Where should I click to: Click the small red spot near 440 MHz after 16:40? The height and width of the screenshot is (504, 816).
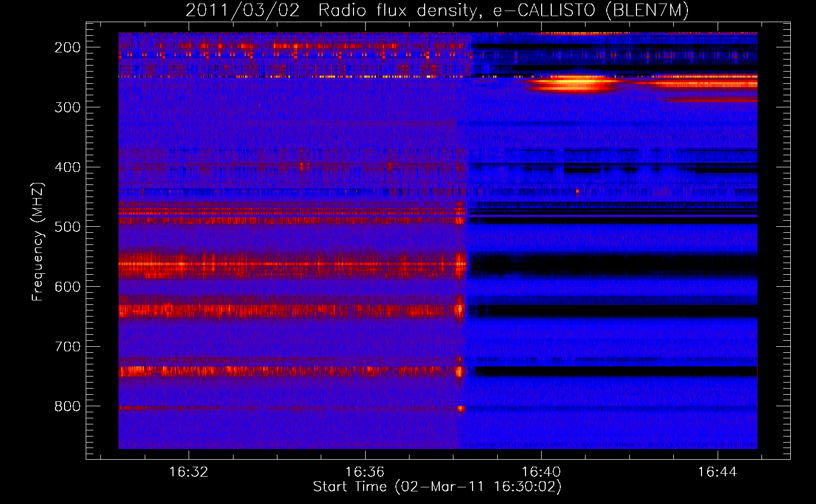(x=577, y=192)
